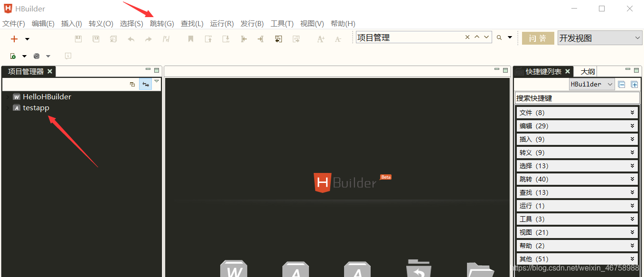
Task: Open the dropdown arrow beside the New plus icon
Action: coord(27,39)
